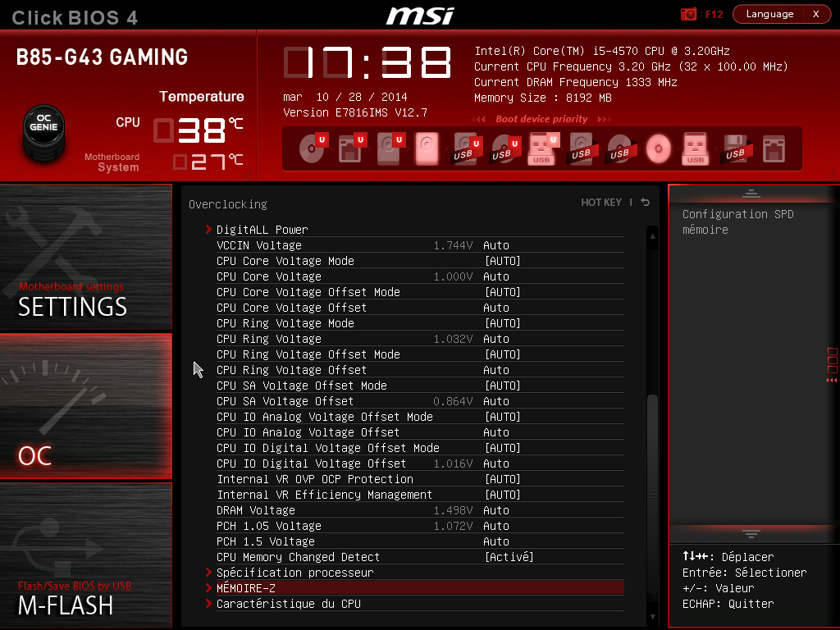This screenshot has height=630, width=840.
Task: Change CPU Memory Changed Detect [Activé] value
Action: click(509, 557)
